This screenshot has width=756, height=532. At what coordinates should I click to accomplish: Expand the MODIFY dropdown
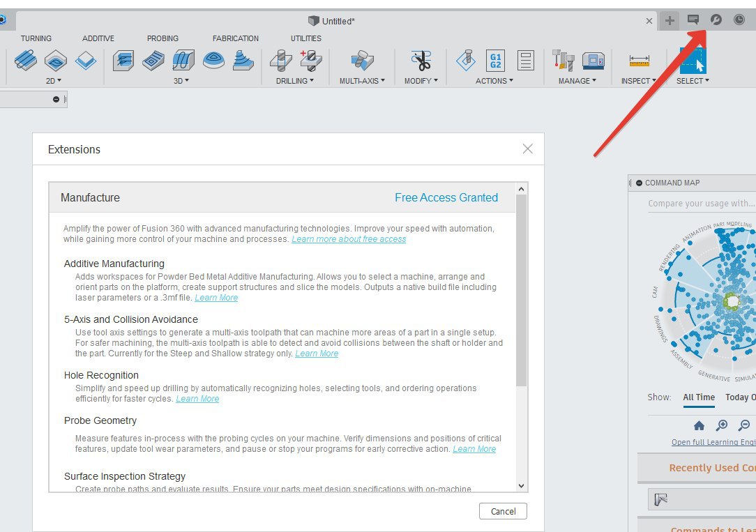[421, 81]
